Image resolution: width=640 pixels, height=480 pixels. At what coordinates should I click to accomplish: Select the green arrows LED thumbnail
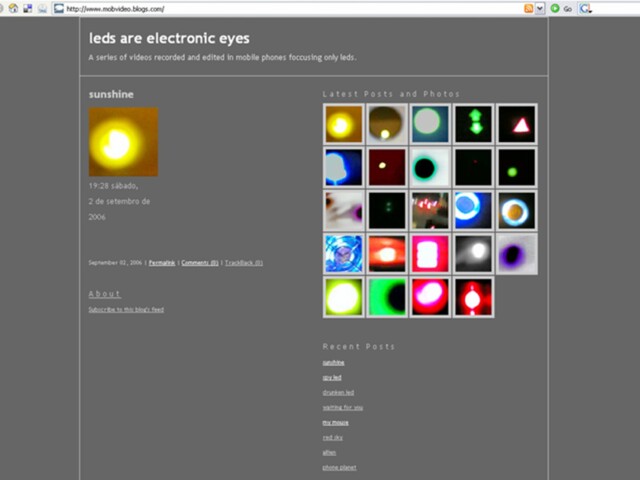point(474,124)
